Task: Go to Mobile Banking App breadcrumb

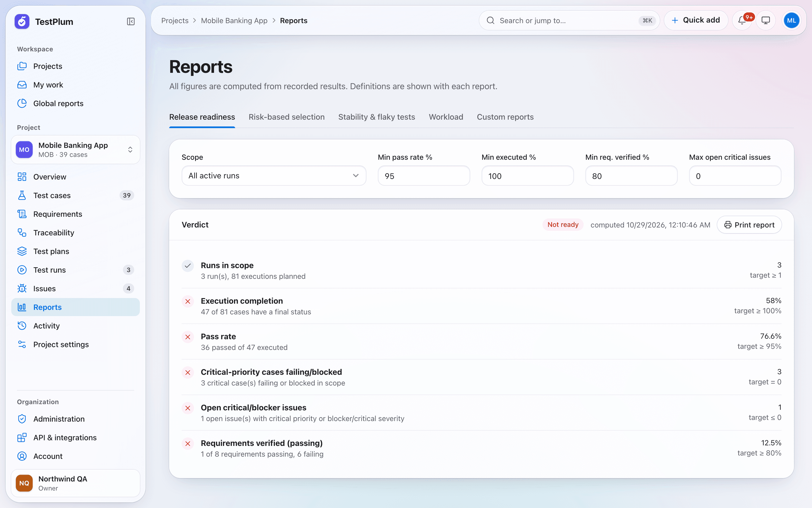Action: click(234, 21)
